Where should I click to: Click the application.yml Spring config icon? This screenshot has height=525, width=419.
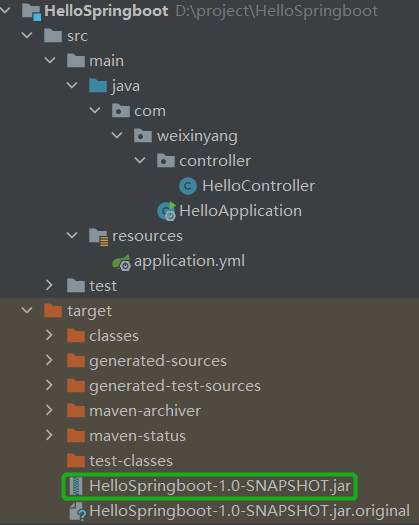(121, 262)
